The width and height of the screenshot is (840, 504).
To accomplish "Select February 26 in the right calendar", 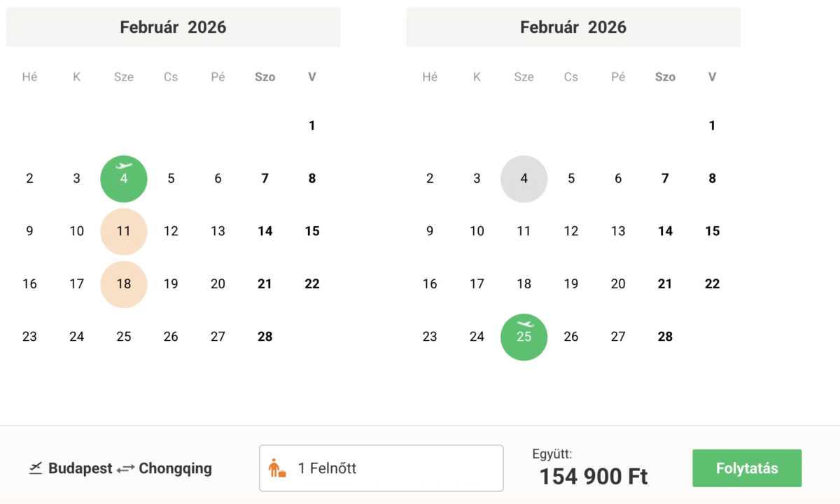I will [x=571, y=337].
